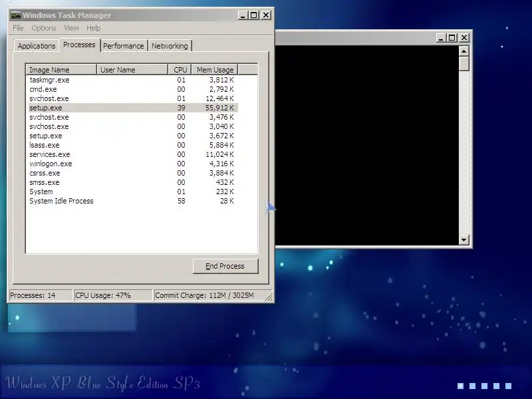Viewport: 532px width, 399px height.
Task: Select the csrss.exe process
Action: [x=132, y=173]
